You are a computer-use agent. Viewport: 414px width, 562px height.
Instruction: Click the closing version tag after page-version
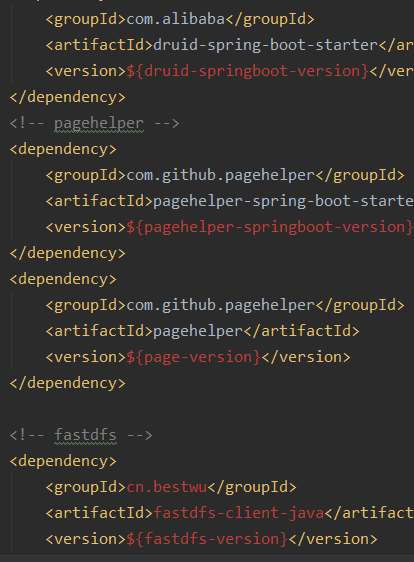coord(306,357)
